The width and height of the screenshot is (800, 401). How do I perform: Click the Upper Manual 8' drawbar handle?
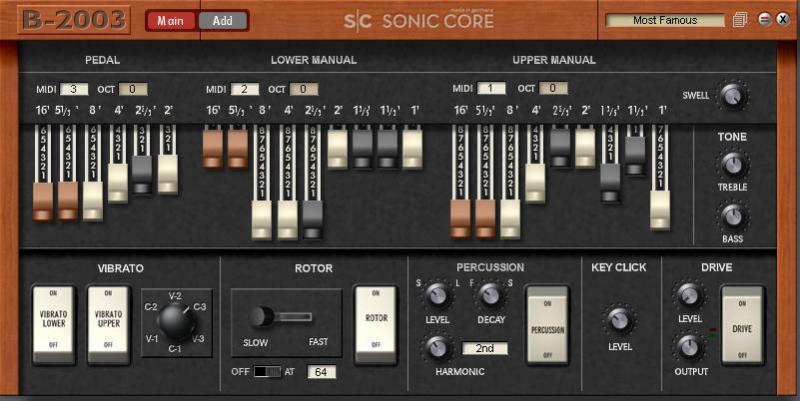(x=510, y=219)
